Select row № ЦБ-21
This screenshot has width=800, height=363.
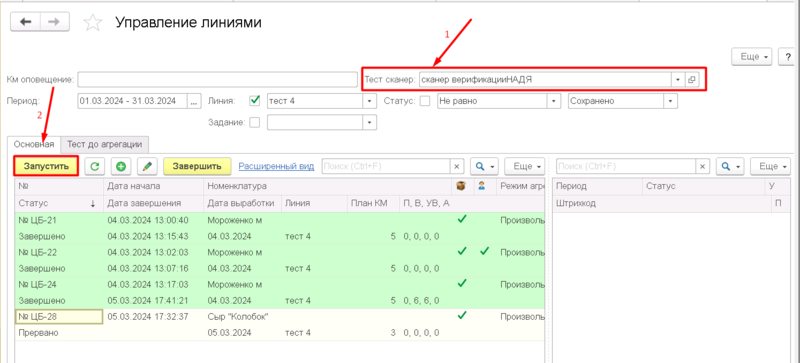point(280,229)
